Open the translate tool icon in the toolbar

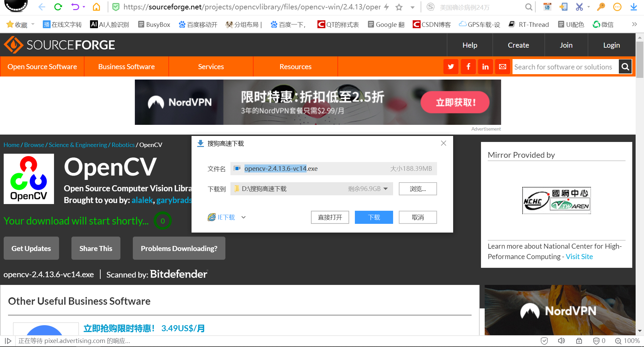coord(547,7)
